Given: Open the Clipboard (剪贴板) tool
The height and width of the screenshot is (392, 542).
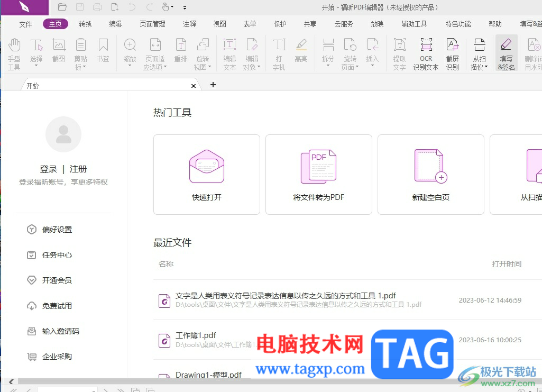Looking at the screenshot, I should (80, 53).
